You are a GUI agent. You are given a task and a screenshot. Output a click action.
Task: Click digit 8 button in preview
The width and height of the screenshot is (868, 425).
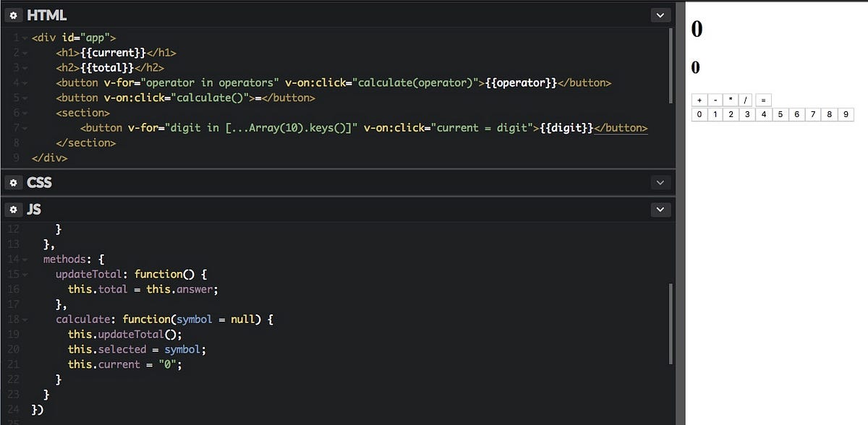coord(830,114)
